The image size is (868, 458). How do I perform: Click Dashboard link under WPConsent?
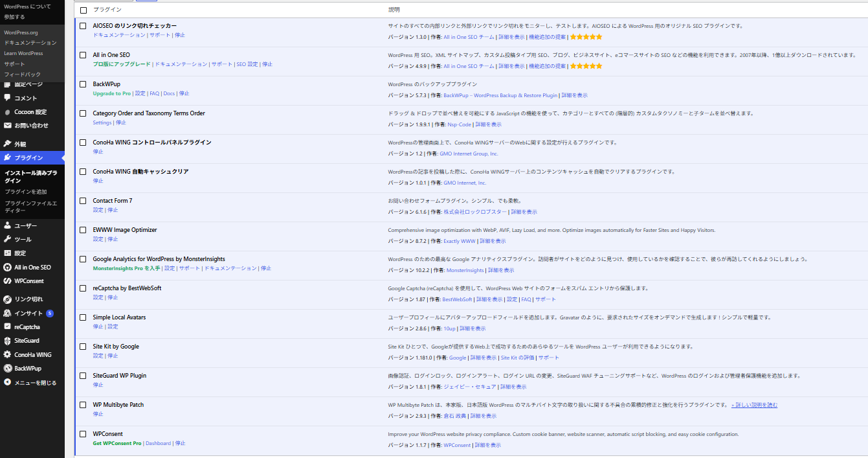click(x=158, y=443)
